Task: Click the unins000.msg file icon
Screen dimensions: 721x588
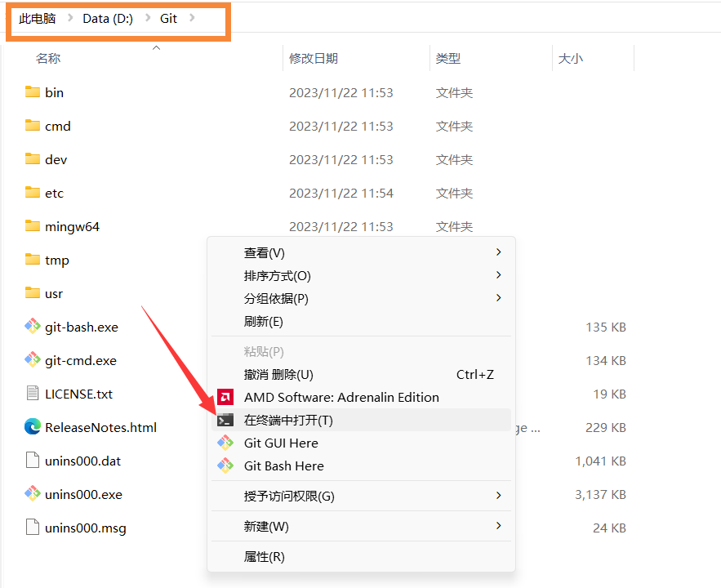Action: pos(32,528)
